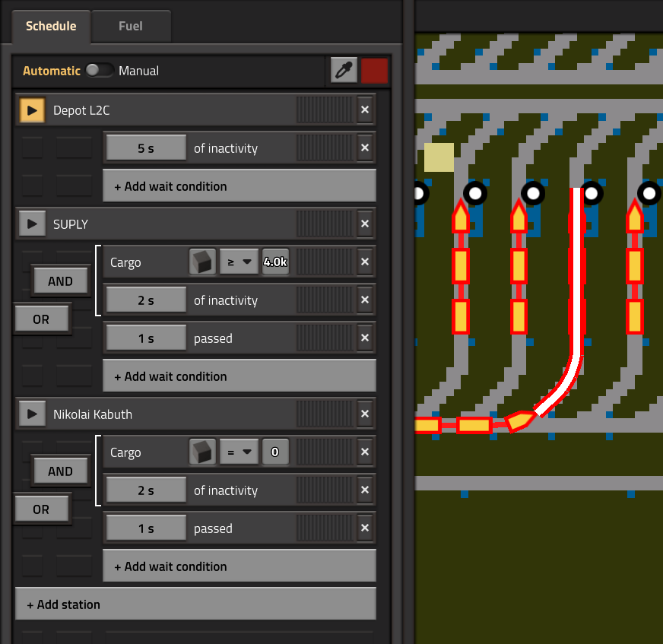
Task: Select the Schedule tab
Action: pos(51,26)
